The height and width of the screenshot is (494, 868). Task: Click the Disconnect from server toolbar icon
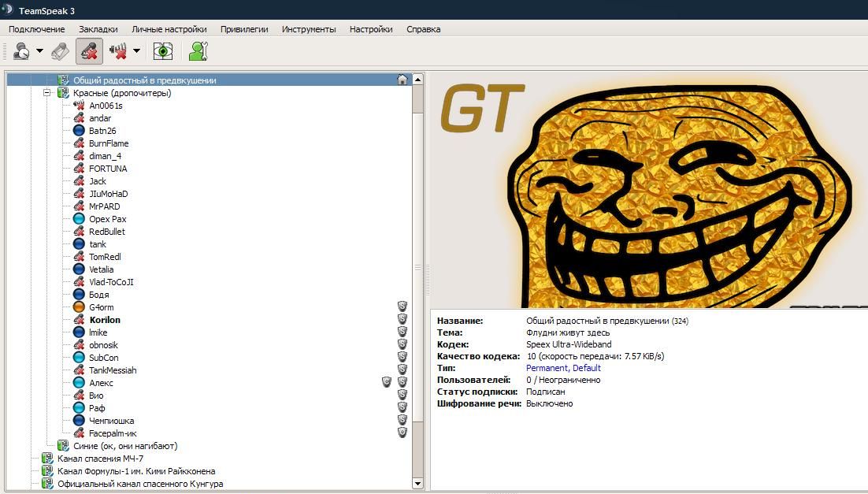coord(60,51)
